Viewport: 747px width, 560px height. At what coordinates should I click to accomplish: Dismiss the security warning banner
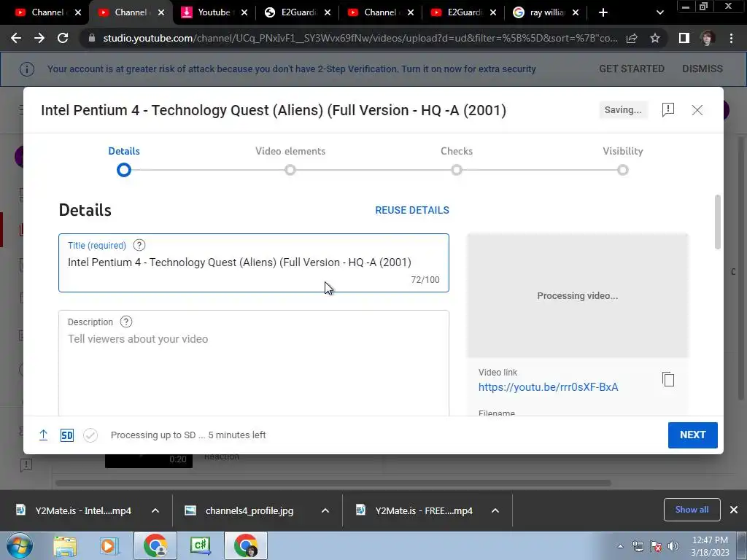(x=703, y=69)
